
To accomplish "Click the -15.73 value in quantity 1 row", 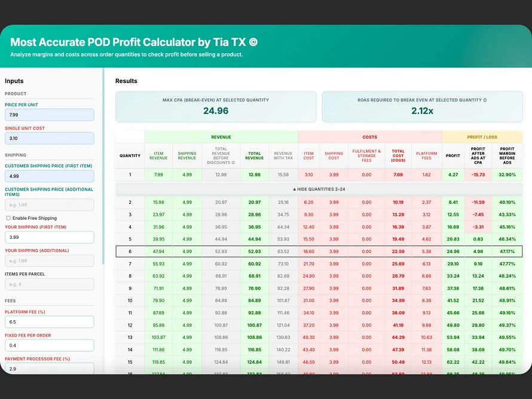I will pos(478,174).
